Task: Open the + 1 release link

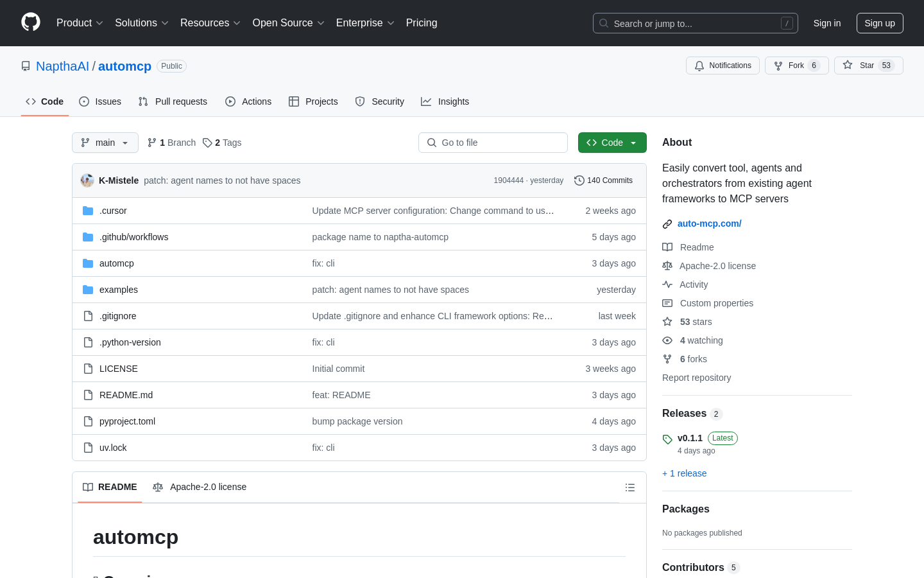Action: [x=684, y=473]
